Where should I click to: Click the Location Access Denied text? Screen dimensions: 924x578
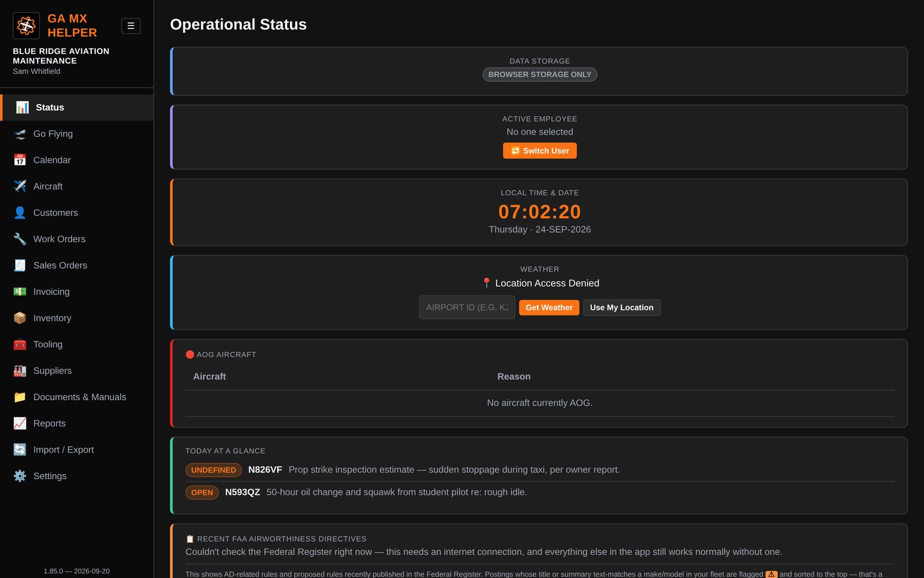tap(547, 283)
